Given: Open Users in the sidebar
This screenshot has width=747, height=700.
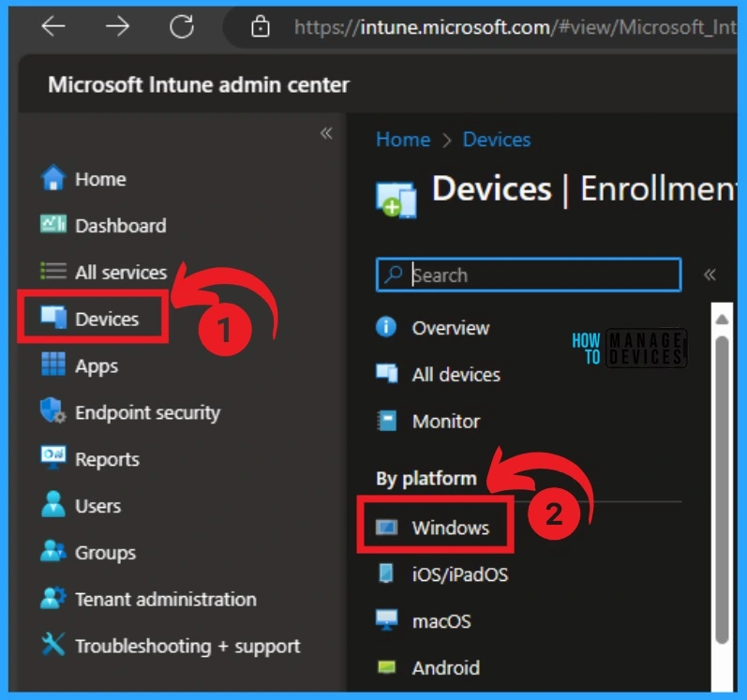Looking at the screenshot, I should tap(98, 506).
